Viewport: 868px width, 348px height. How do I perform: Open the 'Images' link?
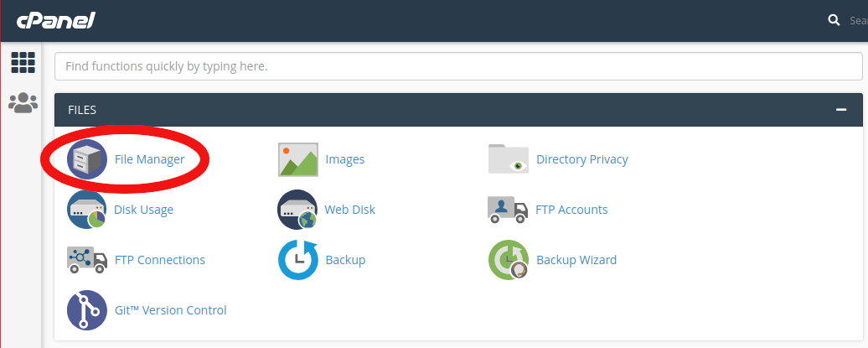(345, 159)
